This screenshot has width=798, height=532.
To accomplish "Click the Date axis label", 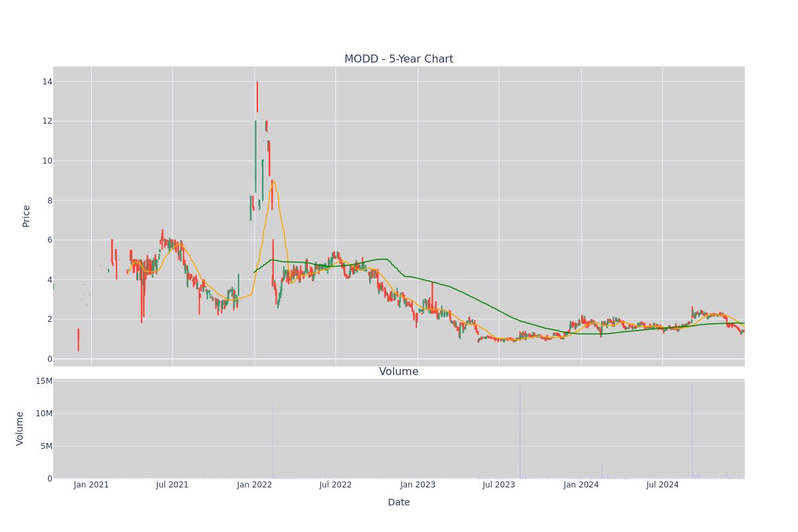I will pos(398,502).
